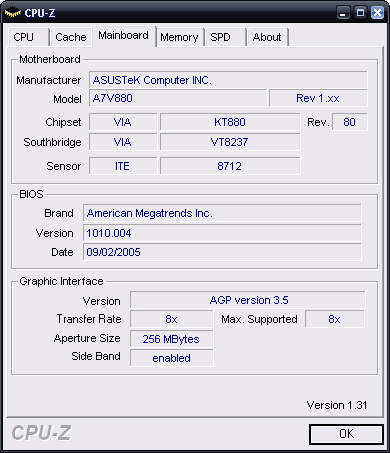This screenshot has height=453, width=390.
Task: Click the Aperture Size 256 MBytes field
Action: (x=171, y=339)
